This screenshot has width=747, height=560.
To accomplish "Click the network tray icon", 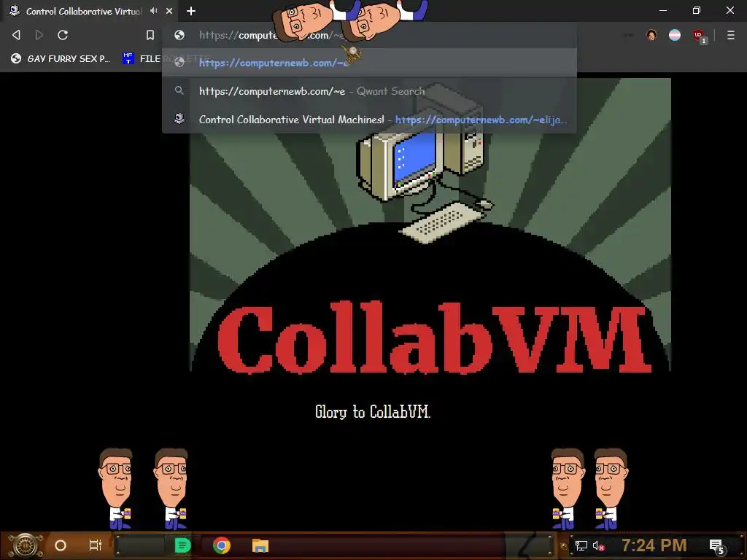I will point(581,545).
